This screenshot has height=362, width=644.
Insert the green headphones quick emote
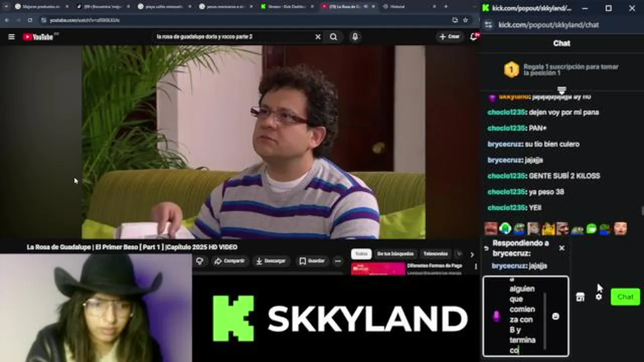[505, 229]
